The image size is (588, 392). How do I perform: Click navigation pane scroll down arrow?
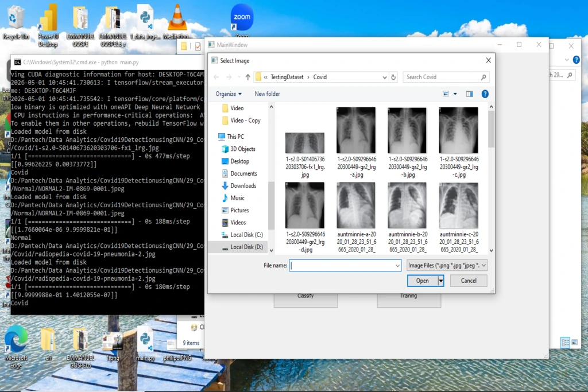[x=271, y=250]
